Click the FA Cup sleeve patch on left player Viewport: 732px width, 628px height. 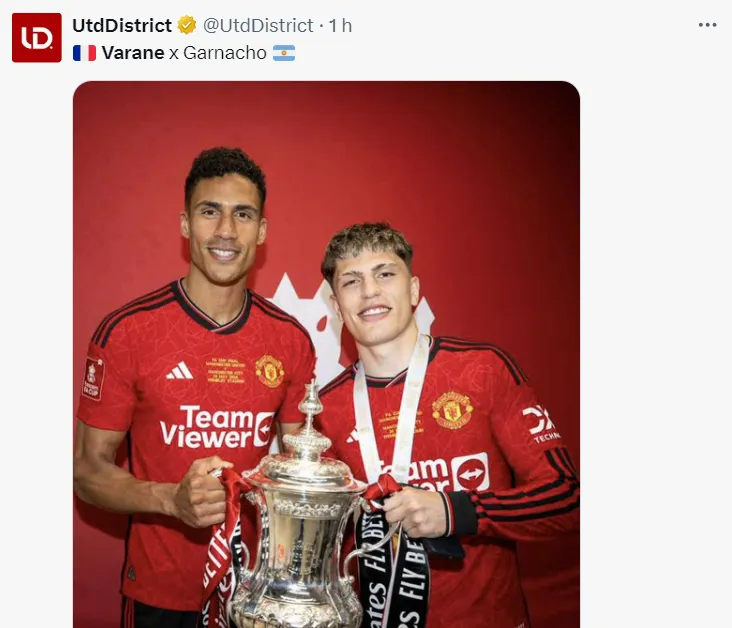(93, 378)
